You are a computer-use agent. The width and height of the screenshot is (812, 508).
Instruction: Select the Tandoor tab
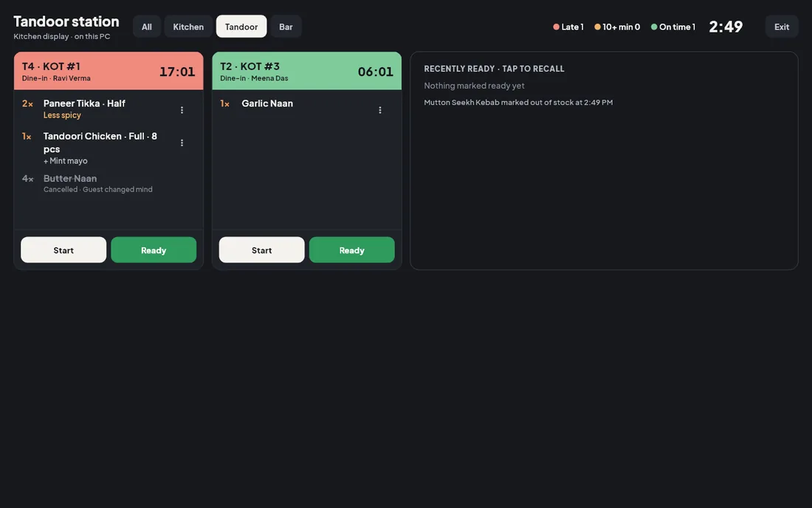[241, 27]
